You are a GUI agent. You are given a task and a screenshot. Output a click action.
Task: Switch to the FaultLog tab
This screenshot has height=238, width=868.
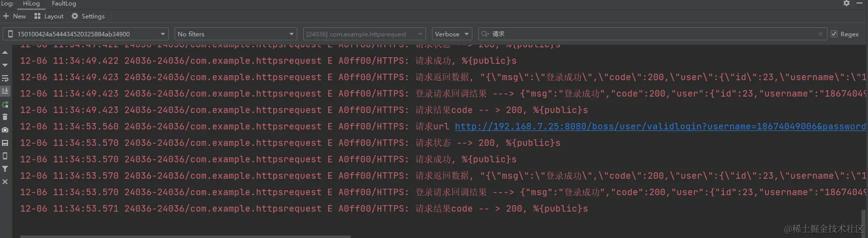(64, 3)
